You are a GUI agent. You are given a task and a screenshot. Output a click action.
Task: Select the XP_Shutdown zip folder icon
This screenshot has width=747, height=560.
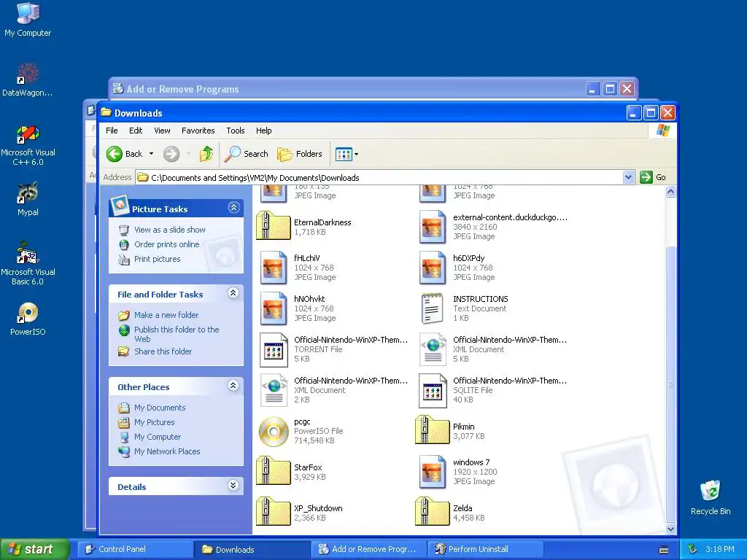coord(274,511)
